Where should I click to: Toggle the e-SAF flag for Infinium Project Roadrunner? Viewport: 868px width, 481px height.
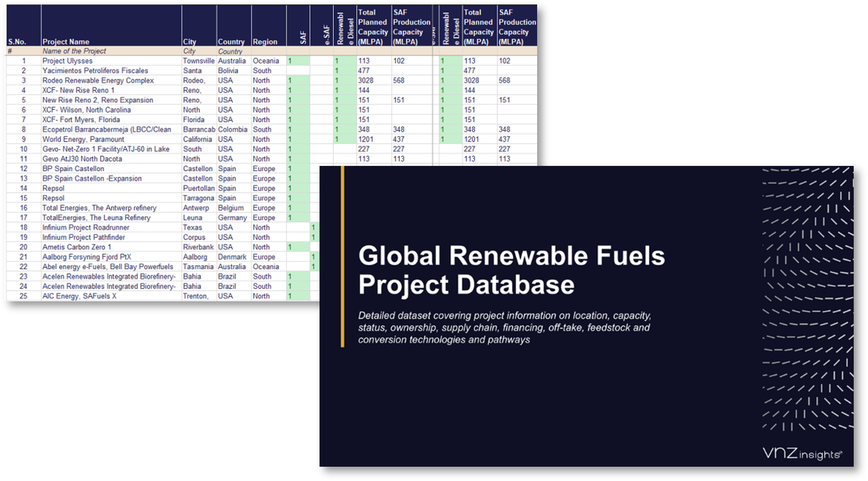click(314, 227)
